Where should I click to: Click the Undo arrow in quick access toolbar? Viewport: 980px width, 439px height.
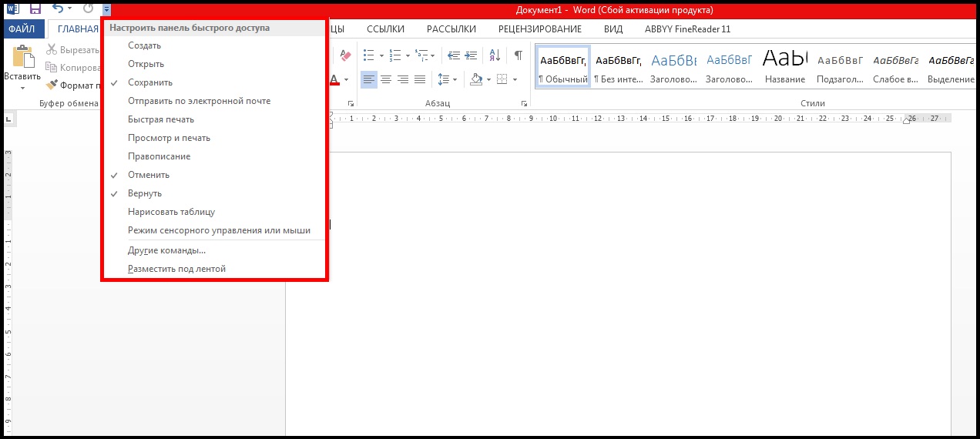click(x=58, y=9)
